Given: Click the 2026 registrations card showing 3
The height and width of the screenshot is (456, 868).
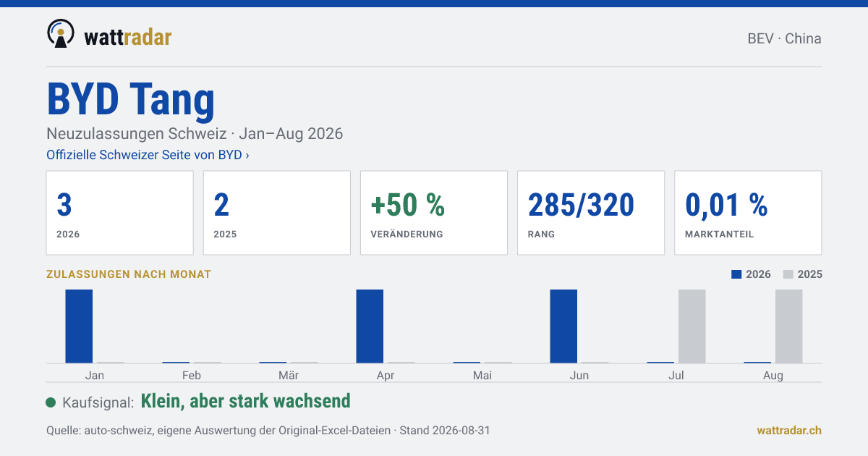Looking at the screenshot, I should pos(120,213).
